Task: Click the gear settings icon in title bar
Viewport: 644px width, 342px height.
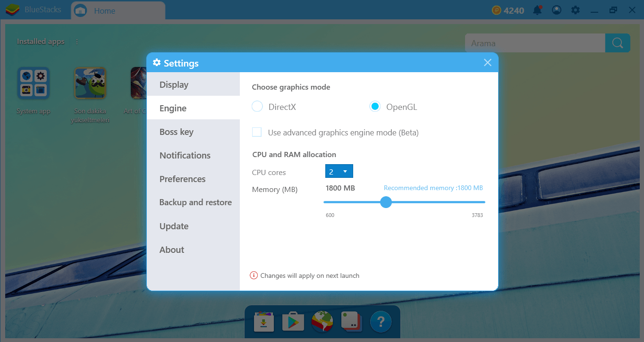Action: click(575, 10)
